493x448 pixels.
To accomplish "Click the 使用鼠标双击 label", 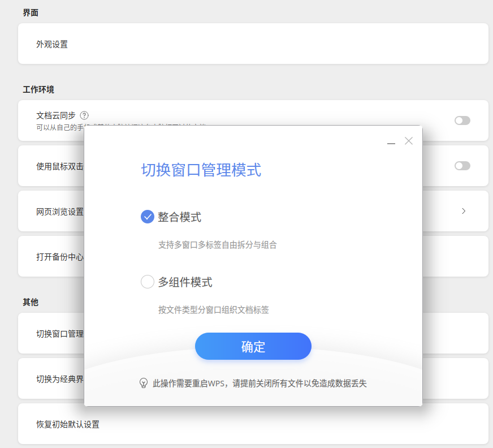I will tap(60, 166).
